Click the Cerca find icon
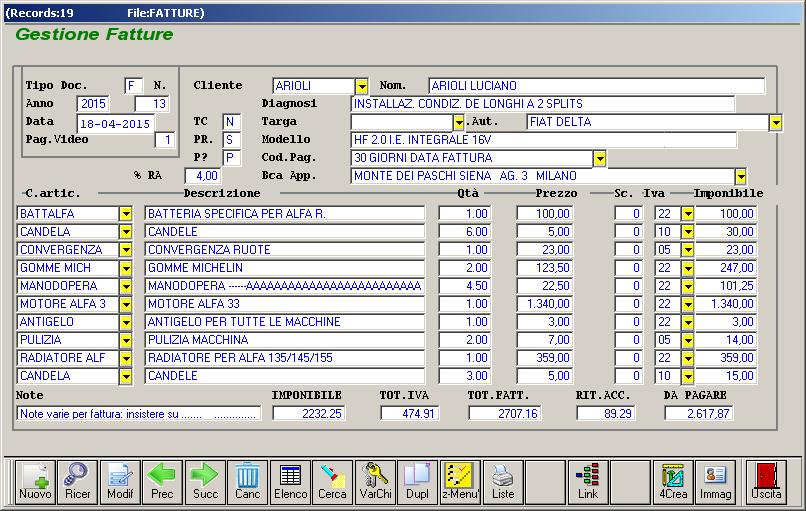The height and width of the screenshot is (511, 806). click(x=333, y=481)
